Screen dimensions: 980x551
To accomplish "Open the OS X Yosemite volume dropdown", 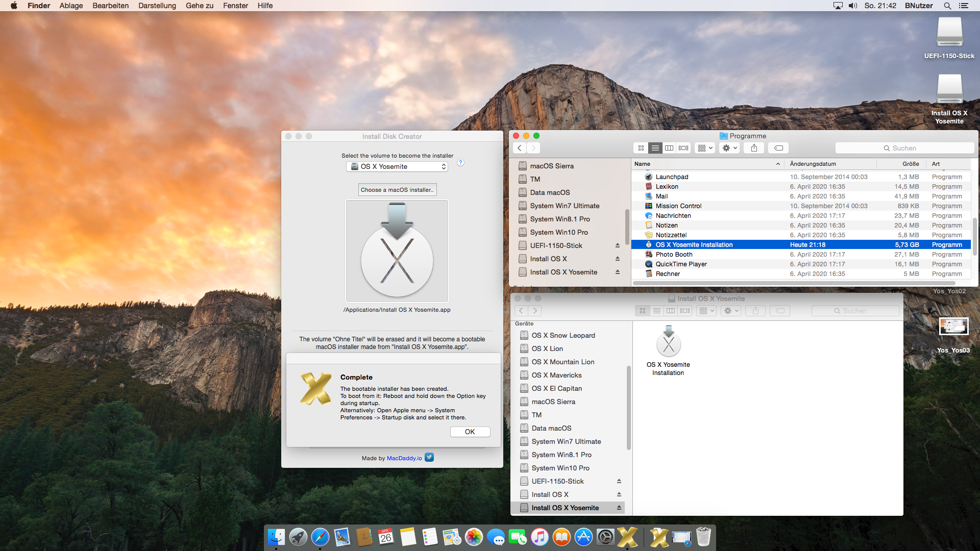I will [397, 167].
